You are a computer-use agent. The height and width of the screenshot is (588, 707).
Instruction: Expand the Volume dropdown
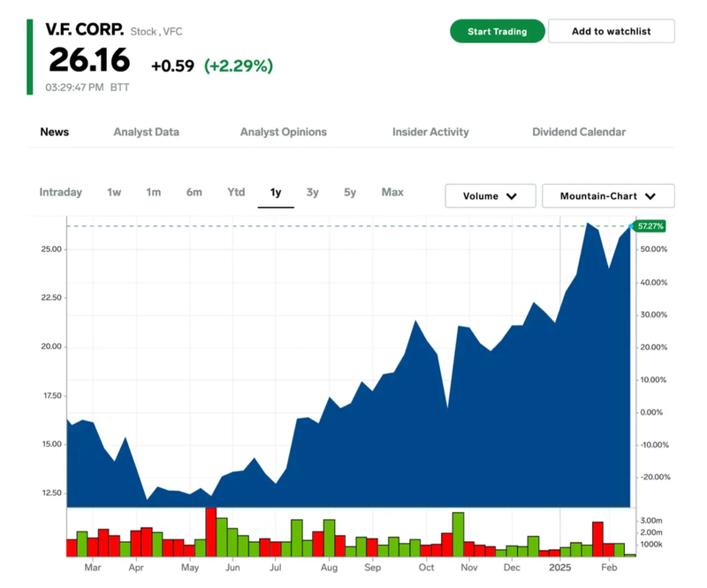[490, 196]
